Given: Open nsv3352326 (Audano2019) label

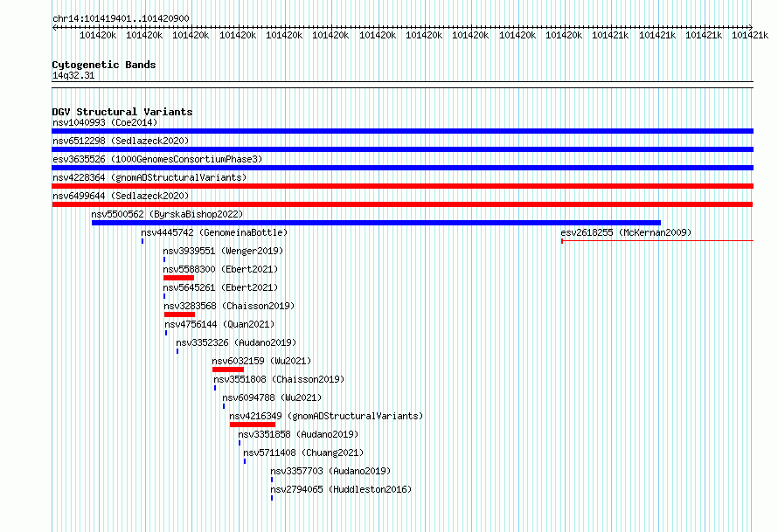Looking at the screenshot, I should tap(236, 342).
